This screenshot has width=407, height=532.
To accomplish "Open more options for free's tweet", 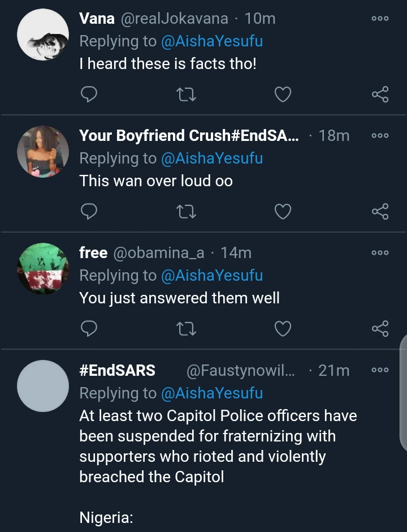I will click(x=380, y=253).
